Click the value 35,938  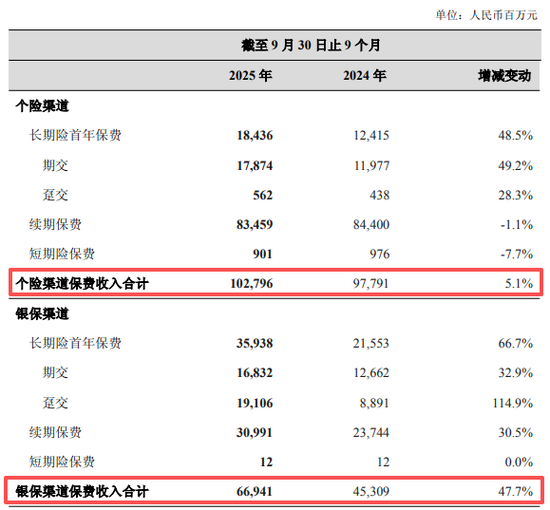pos(255,343)
